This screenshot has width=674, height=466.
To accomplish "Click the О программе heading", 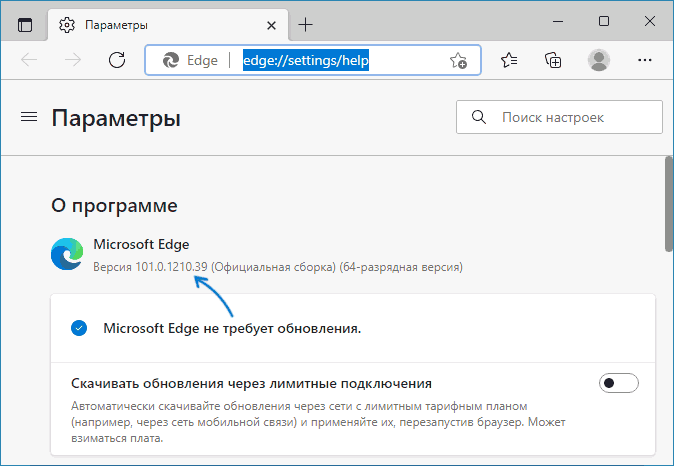I will [x=114, y=205].
